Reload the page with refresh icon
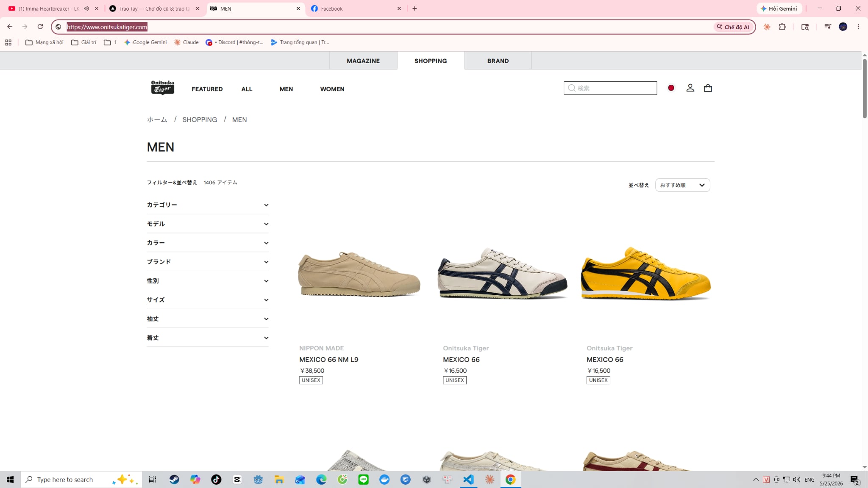868x488 pixels. click(40, 27)
